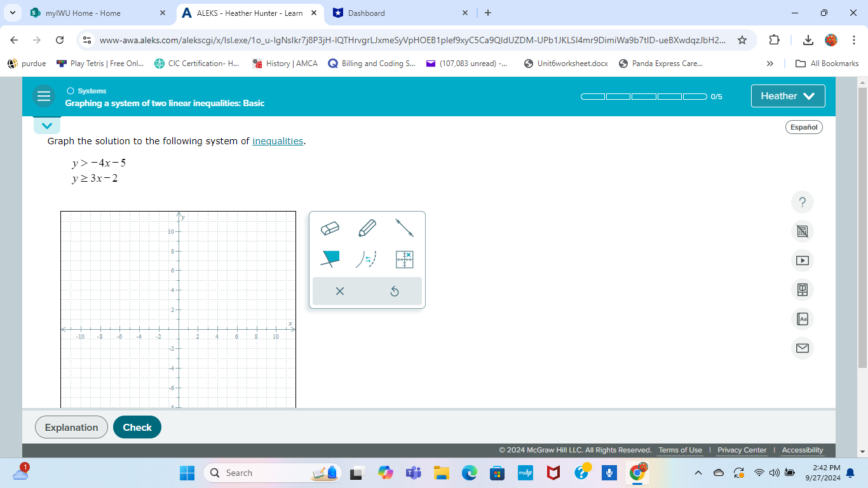The image size is (868, 488).
Task: Open the Chrome downloads icon
Action: (x=808, y=40)
